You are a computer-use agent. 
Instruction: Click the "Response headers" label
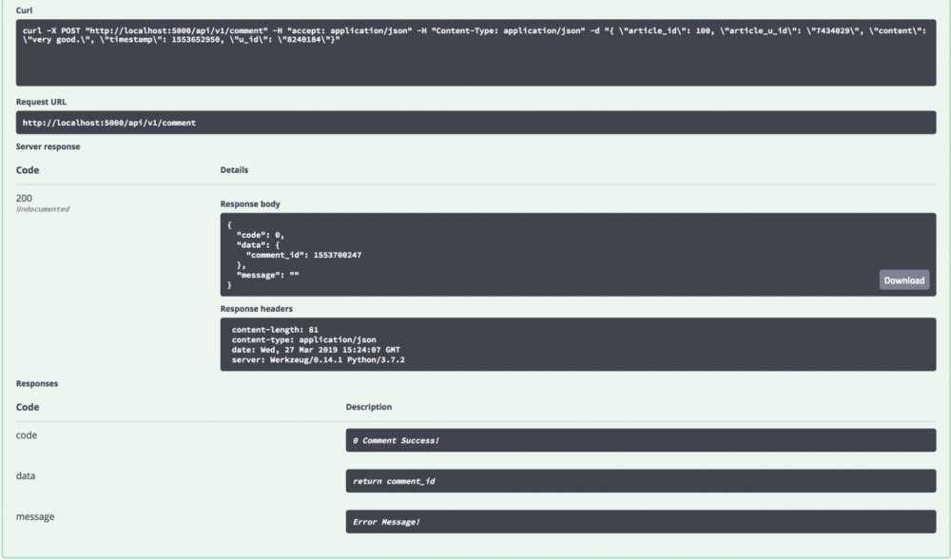click(258, 308)
